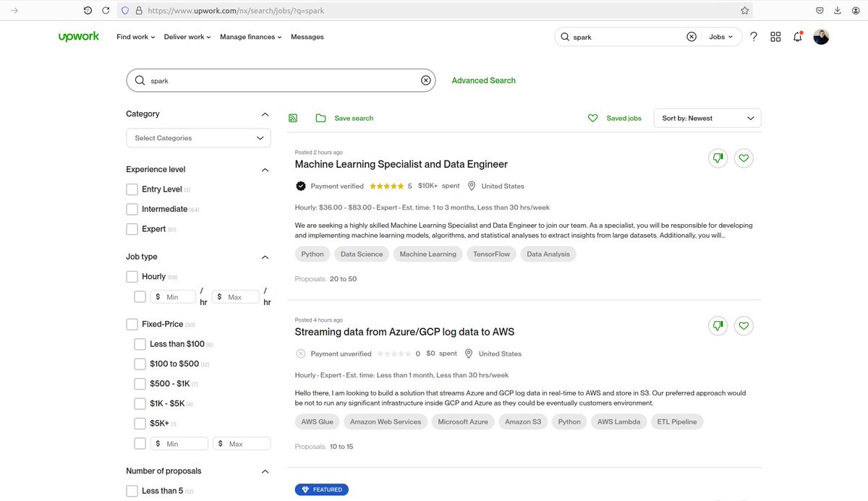Open the Select Categories dropdown
868x501 pixels.
click(198, 137)
